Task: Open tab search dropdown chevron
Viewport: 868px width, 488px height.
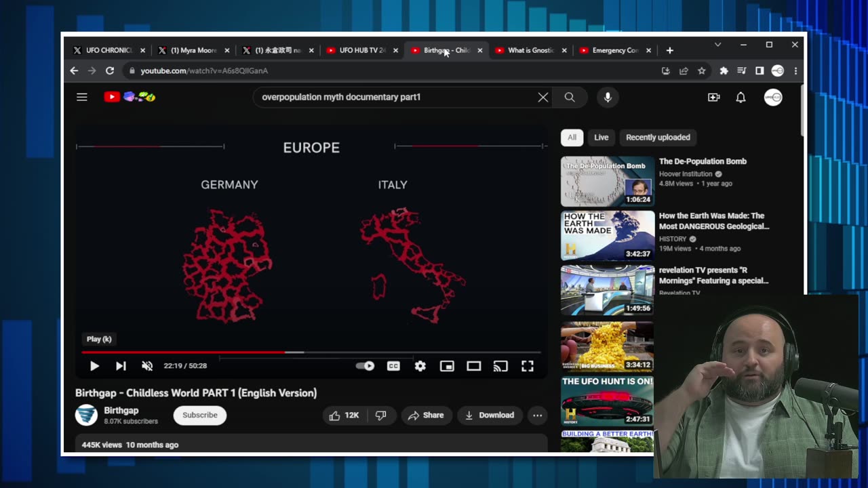Action: click(717, 45)
